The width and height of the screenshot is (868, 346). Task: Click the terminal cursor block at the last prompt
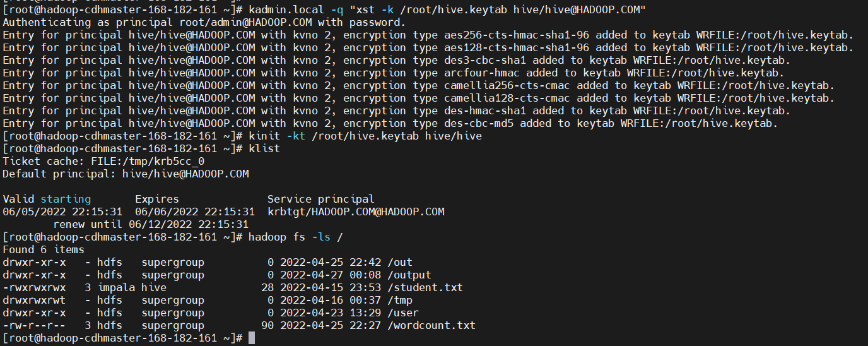(252, 338)
